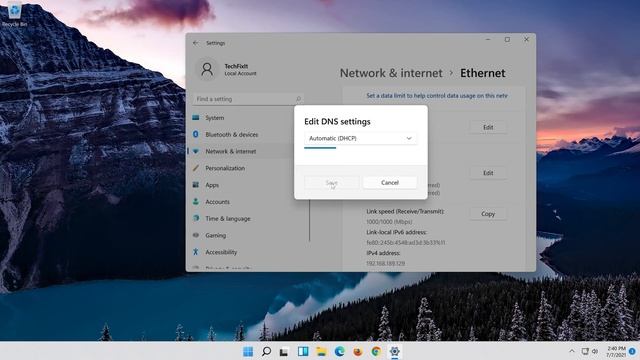Image resolution: width=640 pixels, height=360 pixels.
Task: Click the upper Edit button
Action: coord(488,127)
